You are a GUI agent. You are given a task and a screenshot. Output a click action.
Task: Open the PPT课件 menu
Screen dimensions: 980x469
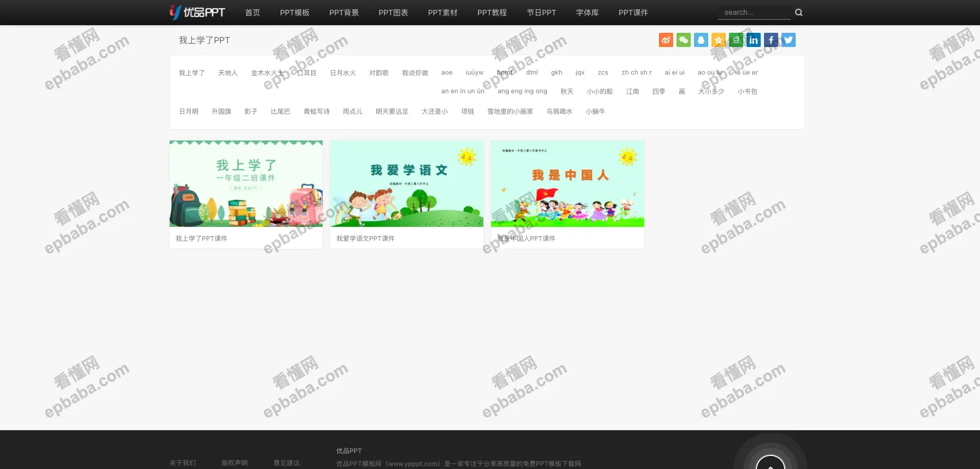click(x=633, y=13)
